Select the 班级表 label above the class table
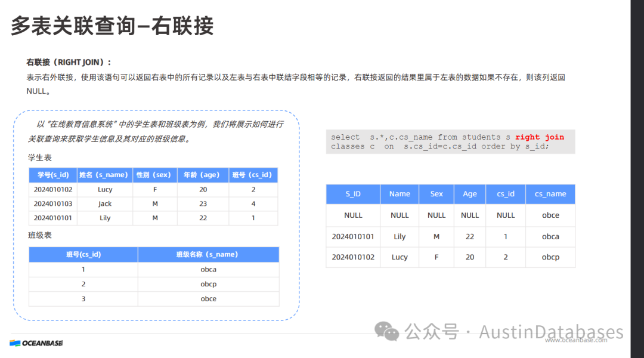Viewport: 644px width, 358px height. point(40,236)
